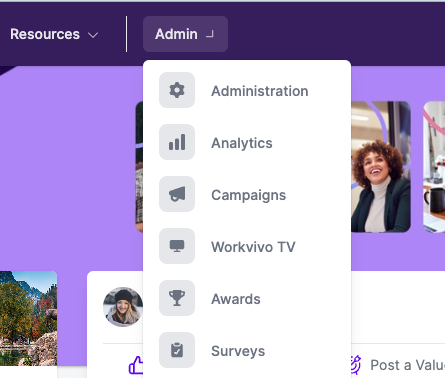Click the Surveys clipboard icon

click(x=177, y=350)
